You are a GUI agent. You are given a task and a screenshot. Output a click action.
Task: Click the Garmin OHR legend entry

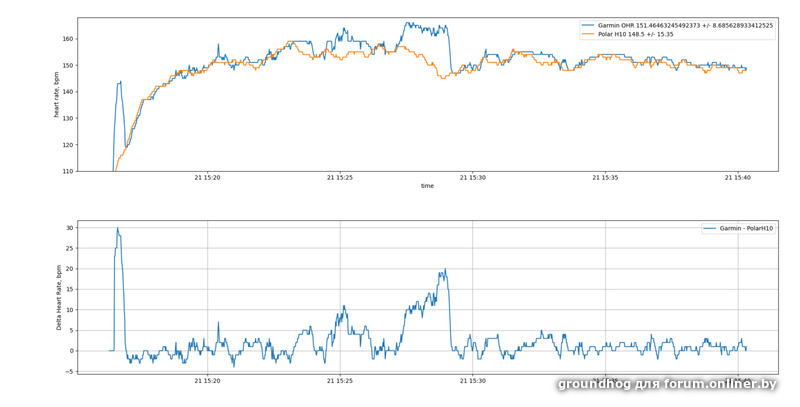tap(685, 25)
